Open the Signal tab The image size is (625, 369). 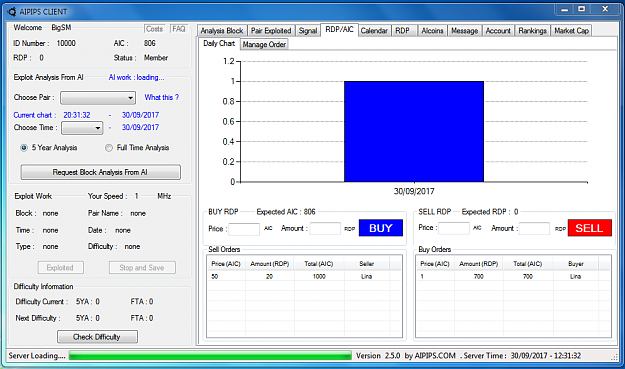click(x=308, y=31)
